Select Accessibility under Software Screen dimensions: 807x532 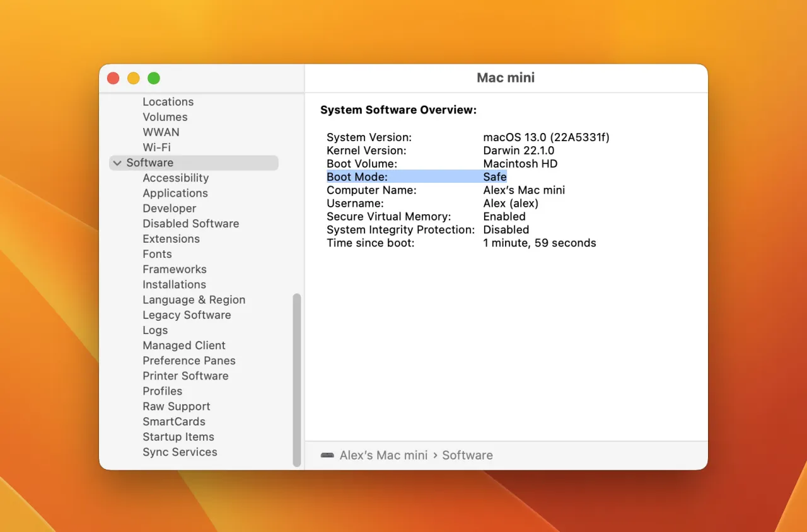pos(175,178)
